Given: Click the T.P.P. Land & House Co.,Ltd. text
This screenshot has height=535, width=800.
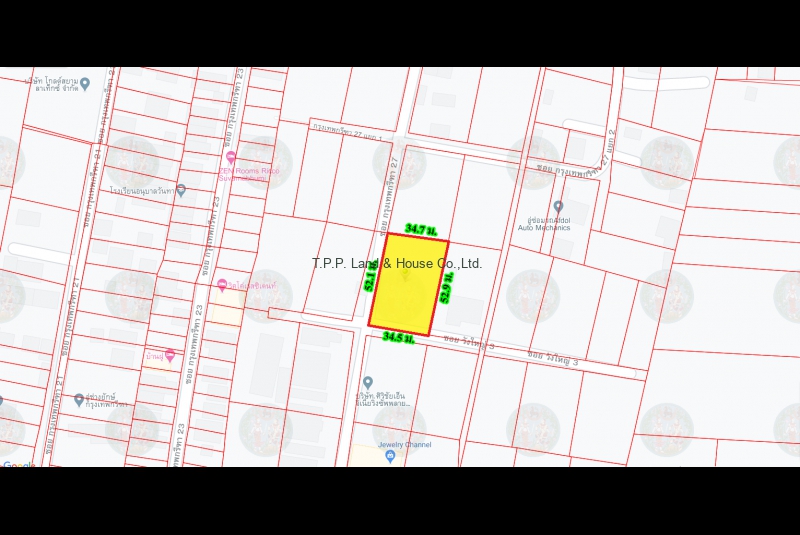Looking at the screenshot, I should (x=397, y=263).
